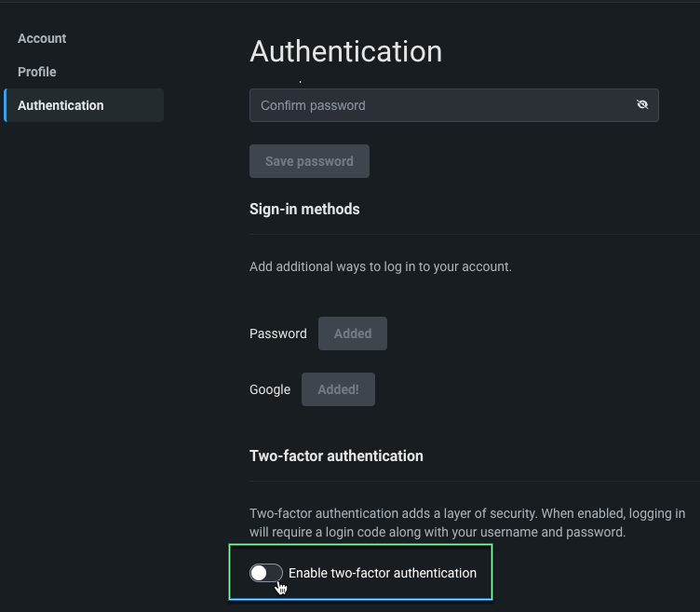Click the two-factor security description paragraph
This screenshot has height=612, width=700.
(467, 524)
